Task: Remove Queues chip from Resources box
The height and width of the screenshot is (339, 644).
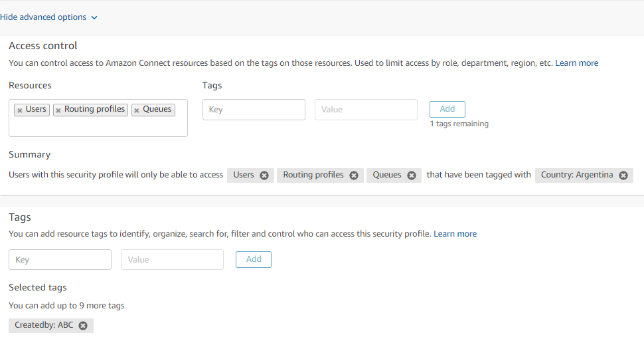Action: click(137, 110)
